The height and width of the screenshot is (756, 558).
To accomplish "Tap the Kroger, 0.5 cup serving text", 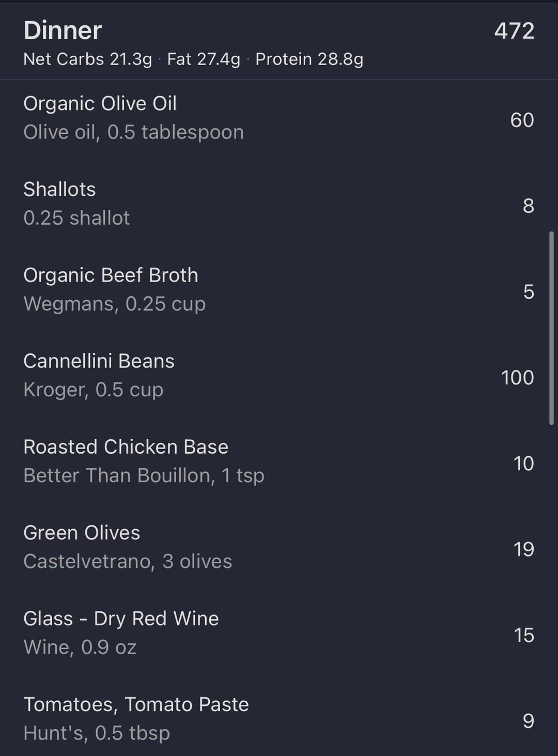I will (93, 390).
